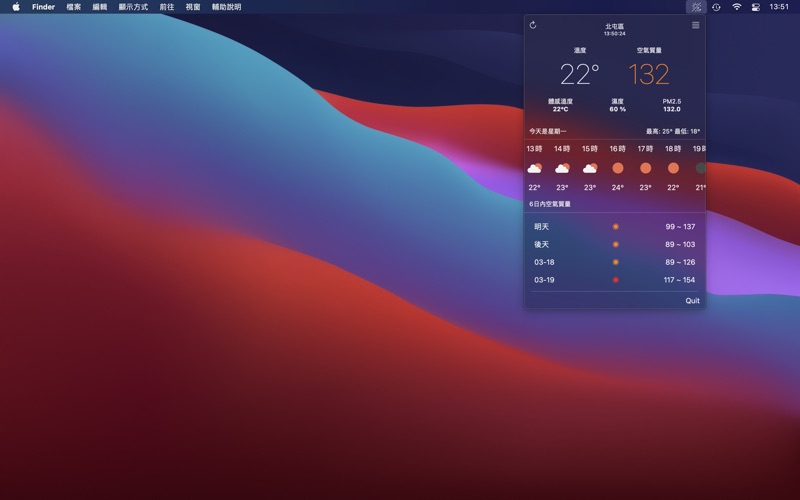800x500 pixels.
Task: Click the 117 ~ 154 range value
Action: tap(679, 280)
